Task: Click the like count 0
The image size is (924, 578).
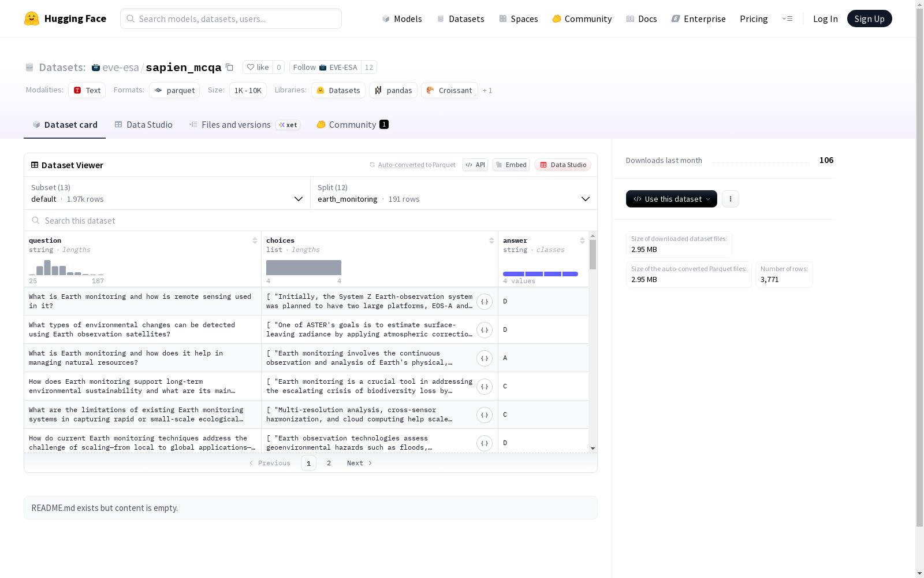Action: point(278,67)
